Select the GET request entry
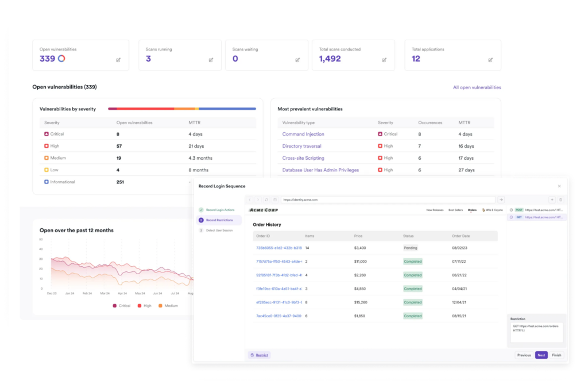Screen dimensions: 588x384 537,217
